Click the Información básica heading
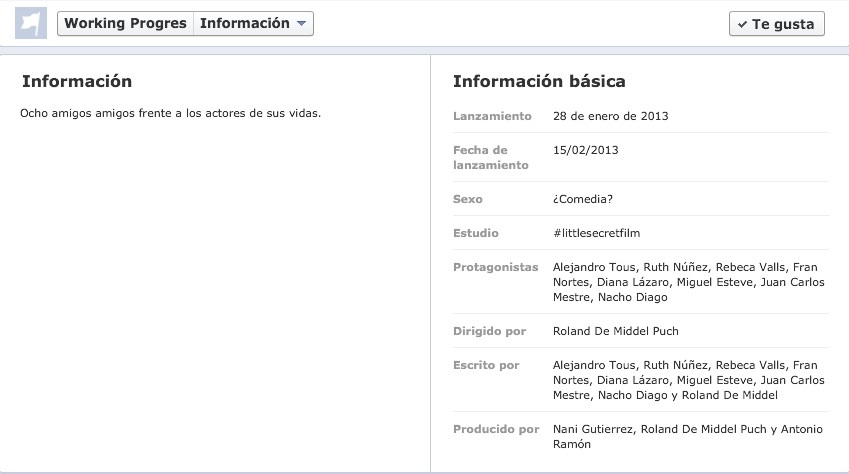Viewport: 849px width, 474px height. pyautogui.click(x=539, y=82)
